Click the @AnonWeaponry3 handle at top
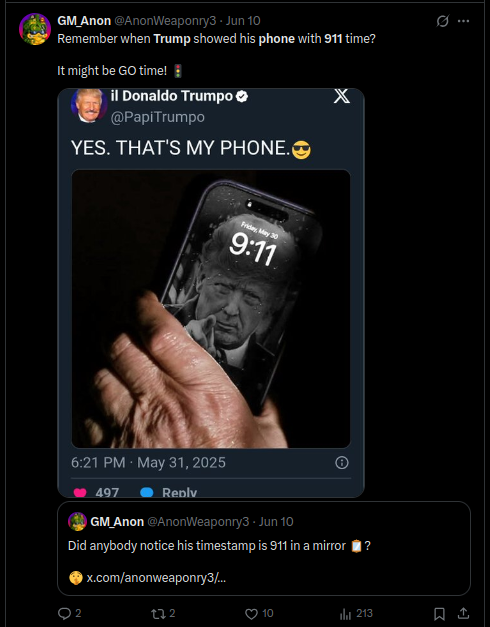The image size is (490, 627). coord(165,21)
